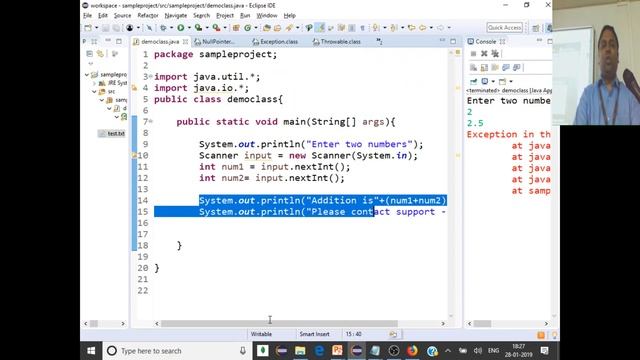
Task: Select test.txt in Package Explorer
Action: (112, 133)
